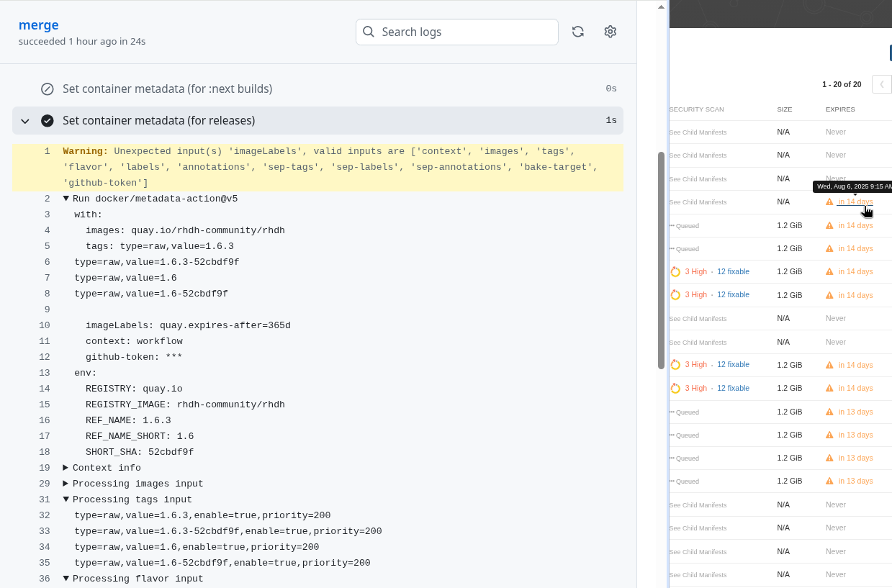The height and width of the screenshot is (588, 892).
Task: Click the magnifier icon in search box
Action: (x=369, y=32)
